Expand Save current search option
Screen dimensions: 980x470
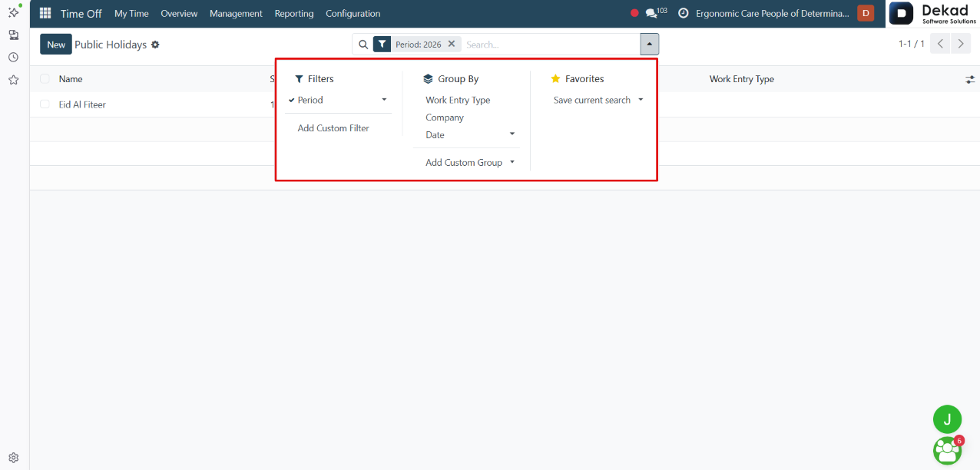(598, 100)
